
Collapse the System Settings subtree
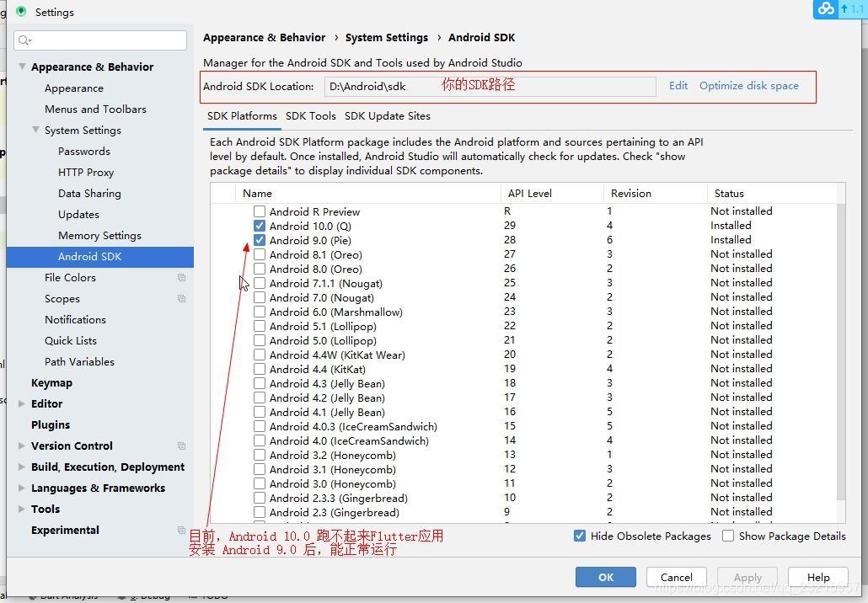[35, 130]
